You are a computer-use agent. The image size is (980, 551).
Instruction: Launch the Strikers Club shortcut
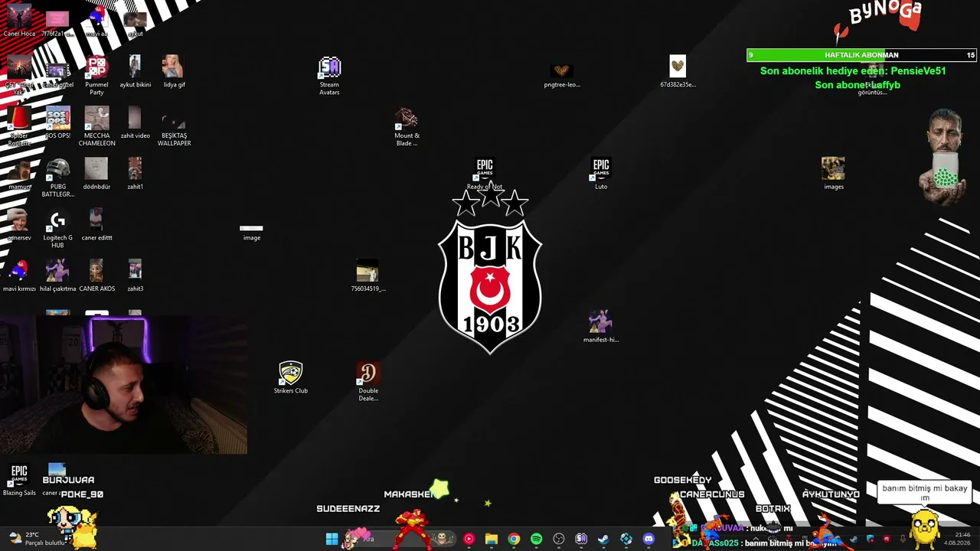[291, 378]
